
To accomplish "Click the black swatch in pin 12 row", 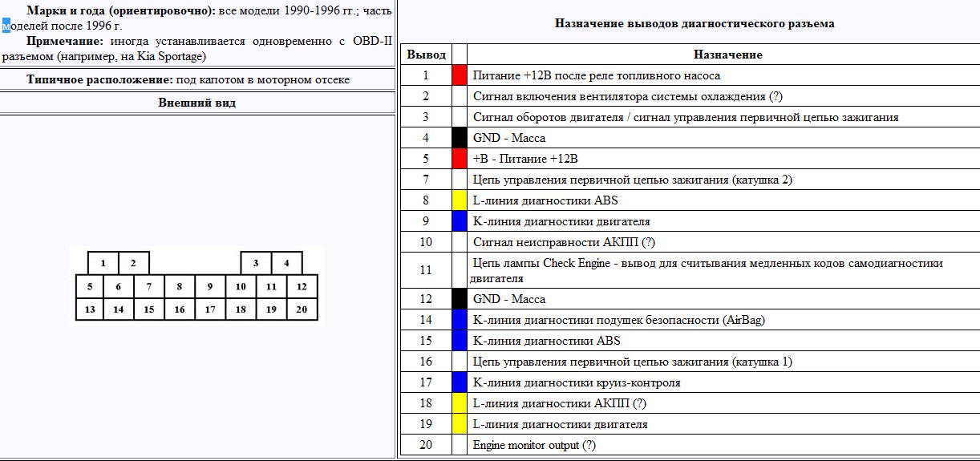I will (460, 299).
